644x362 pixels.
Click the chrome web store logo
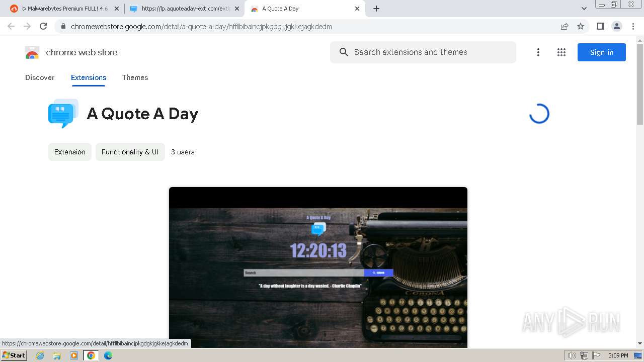click(x=71, y=52)
